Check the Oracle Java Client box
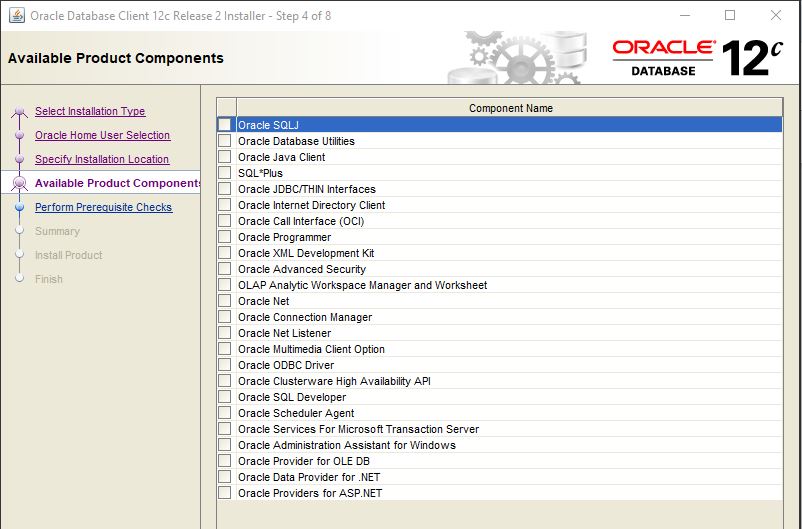The image size is (802, 529). tap(225, 157)
